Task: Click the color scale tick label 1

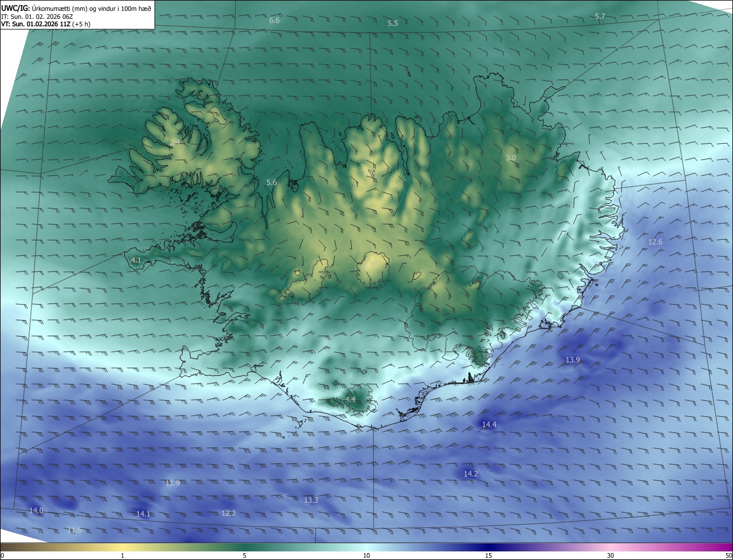Action: [123, 555]
